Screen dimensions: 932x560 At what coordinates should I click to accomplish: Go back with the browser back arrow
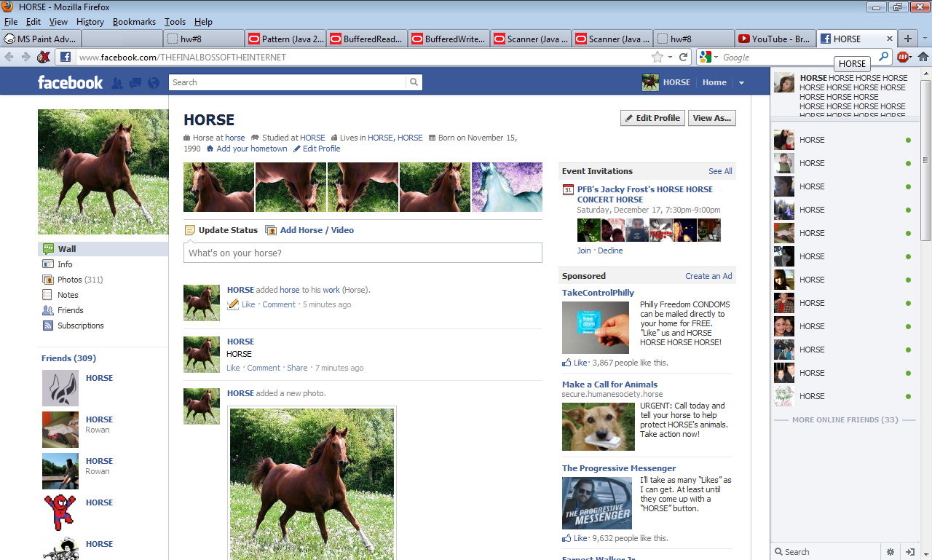coord(9,57)
